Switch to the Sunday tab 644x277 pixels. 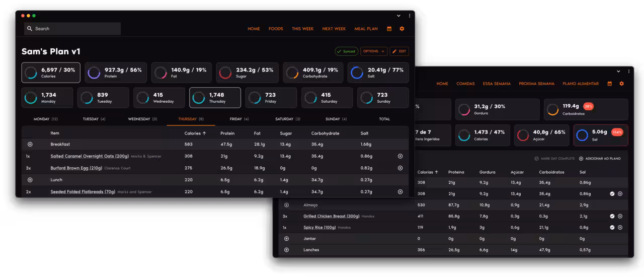[x=336, y=119]
